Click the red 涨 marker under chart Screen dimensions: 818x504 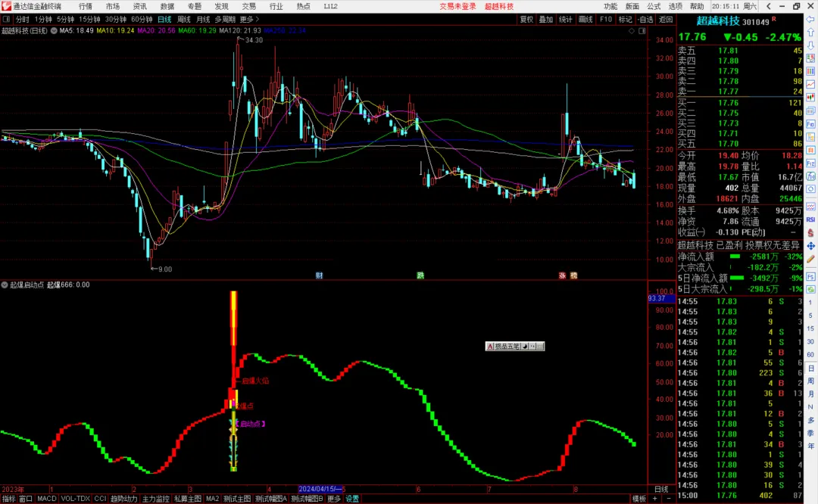[562, 275]
